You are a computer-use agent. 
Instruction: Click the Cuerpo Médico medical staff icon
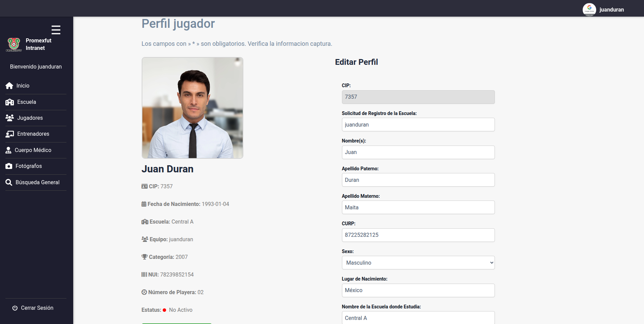click(9, 150)
